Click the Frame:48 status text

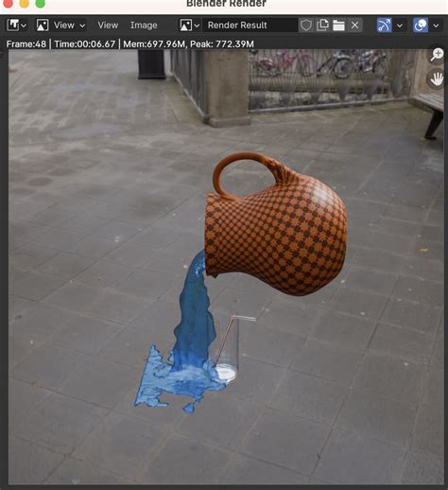tap(26, 44)
